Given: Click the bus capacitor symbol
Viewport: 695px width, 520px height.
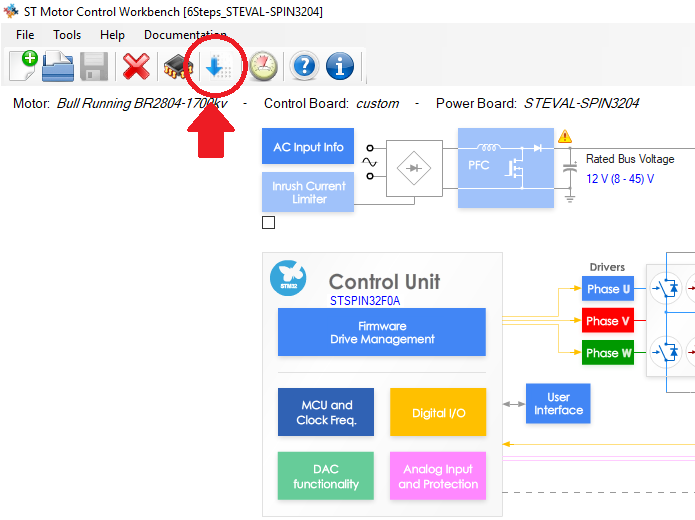Looking at the screenshot, I should click(570, 168).
